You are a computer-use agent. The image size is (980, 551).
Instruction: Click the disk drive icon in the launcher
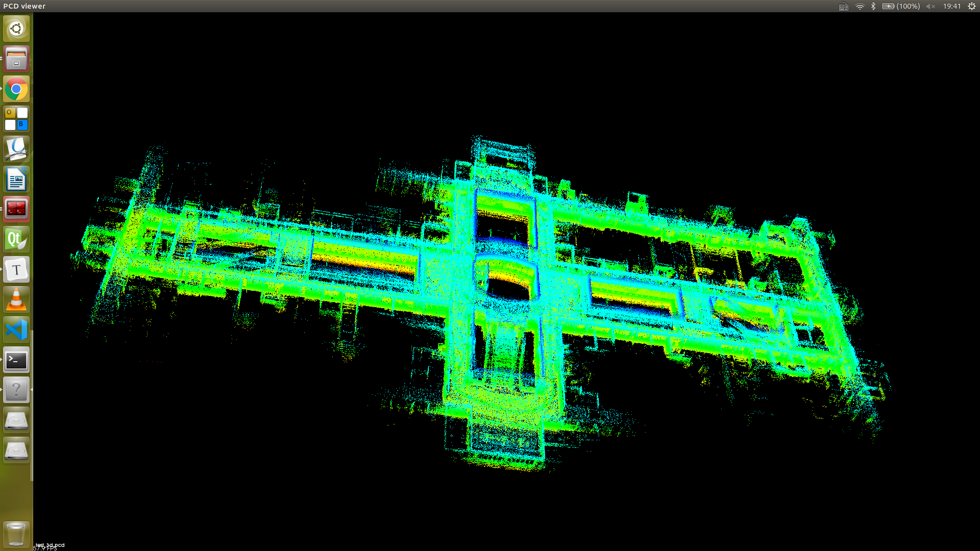[16, 420]
